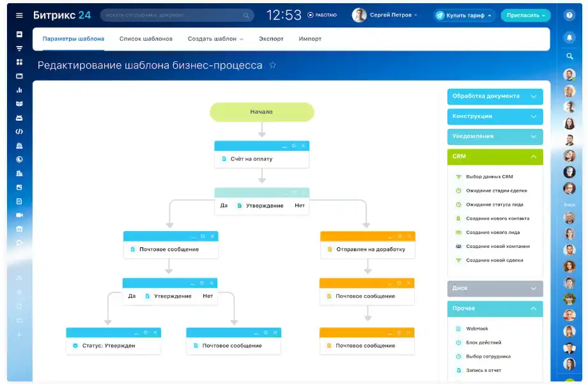The width and height of the screenshot is (588, 384).
Task: Expand the Обработка документа section
Action: [x=495, y=96]
